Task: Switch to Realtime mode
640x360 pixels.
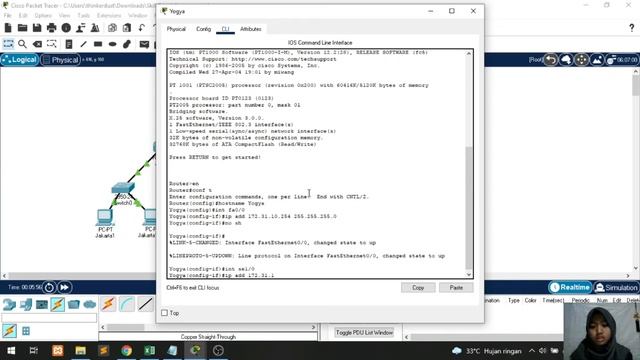Action: click(570, 287)
